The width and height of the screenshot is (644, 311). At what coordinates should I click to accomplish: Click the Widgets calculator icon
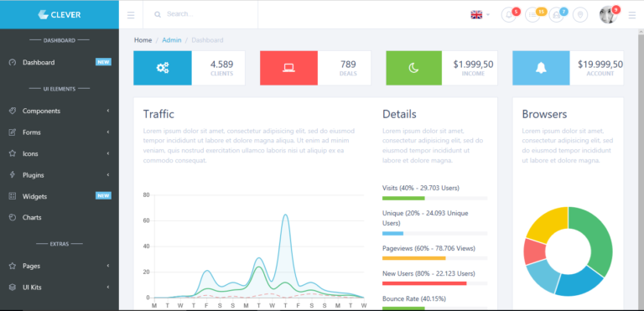(13, 196)
